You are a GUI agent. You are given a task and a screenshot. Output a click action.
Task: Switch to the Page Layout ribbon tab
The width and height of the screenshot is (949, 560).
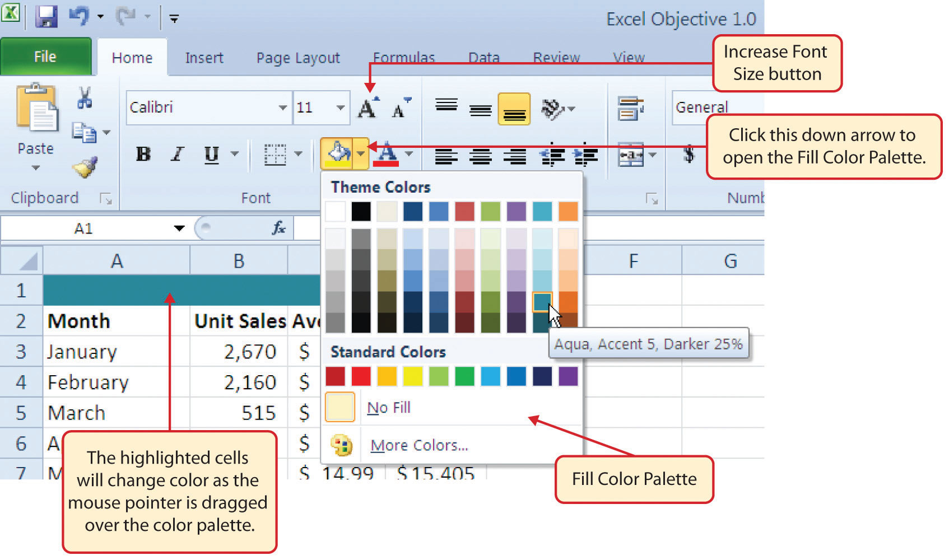point(297,57)
